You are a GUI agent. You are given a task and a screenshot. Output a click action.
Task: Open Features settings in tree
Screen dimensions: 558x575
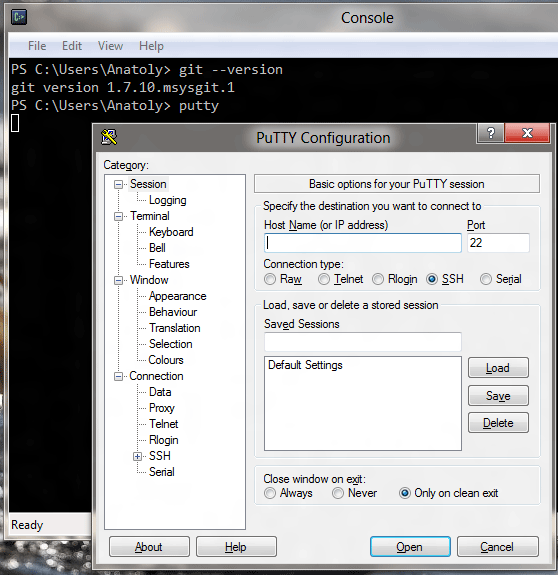(x=169, y=264)
